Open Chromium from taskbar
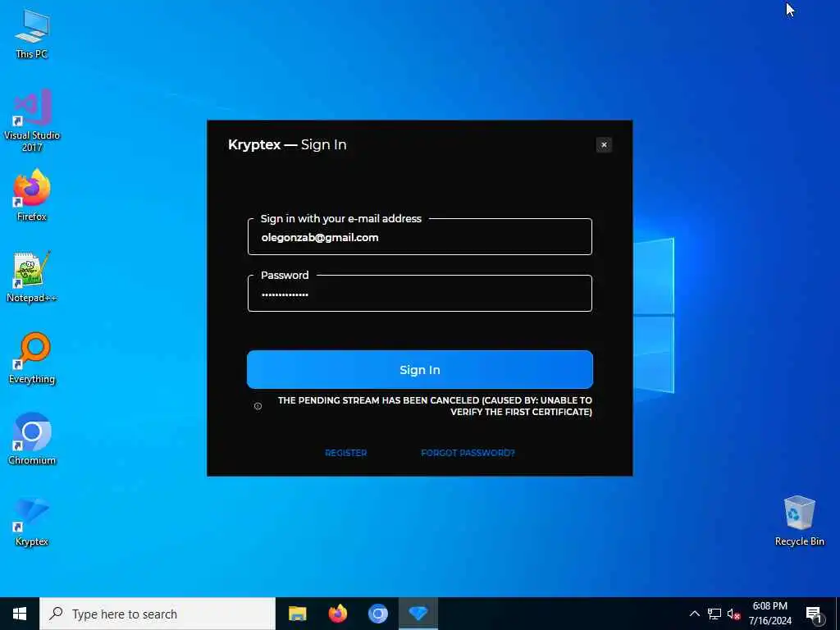Image resolution: width=840 pixels, height=630 pixels. click(x=377, y=614)
